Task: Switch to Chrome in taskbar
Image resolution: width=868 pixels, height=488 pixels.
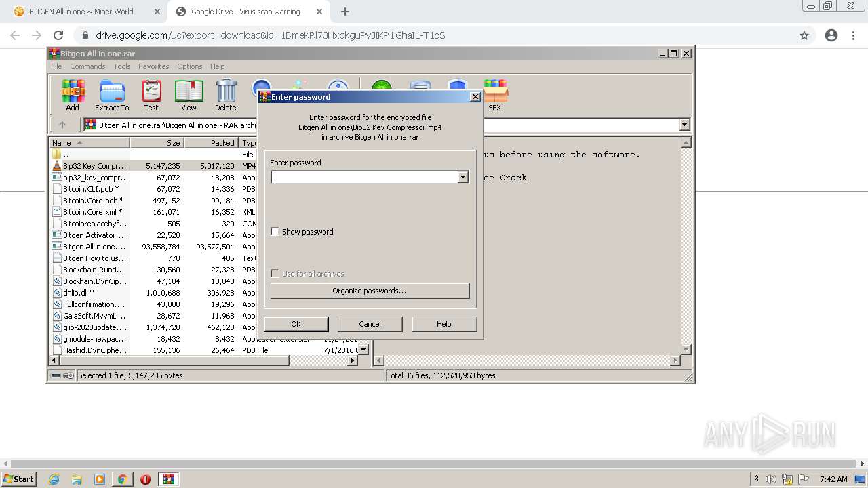Action: coord(122,479)
